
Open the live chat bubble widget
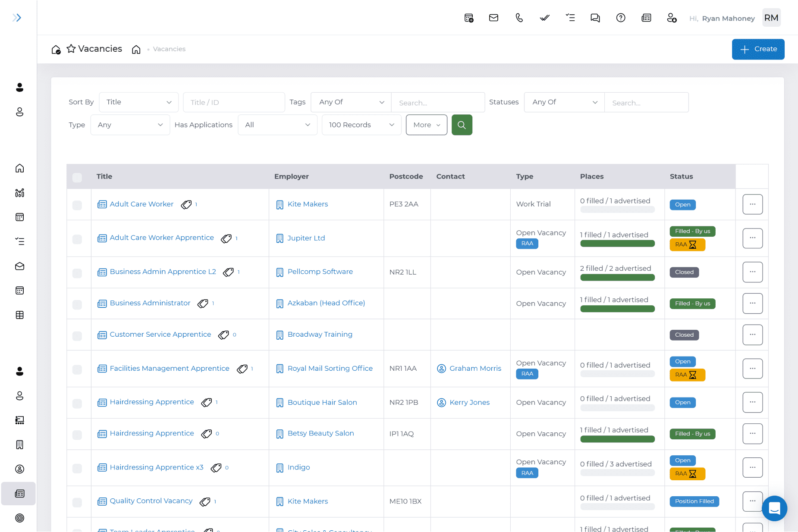(x=774, y=508)
